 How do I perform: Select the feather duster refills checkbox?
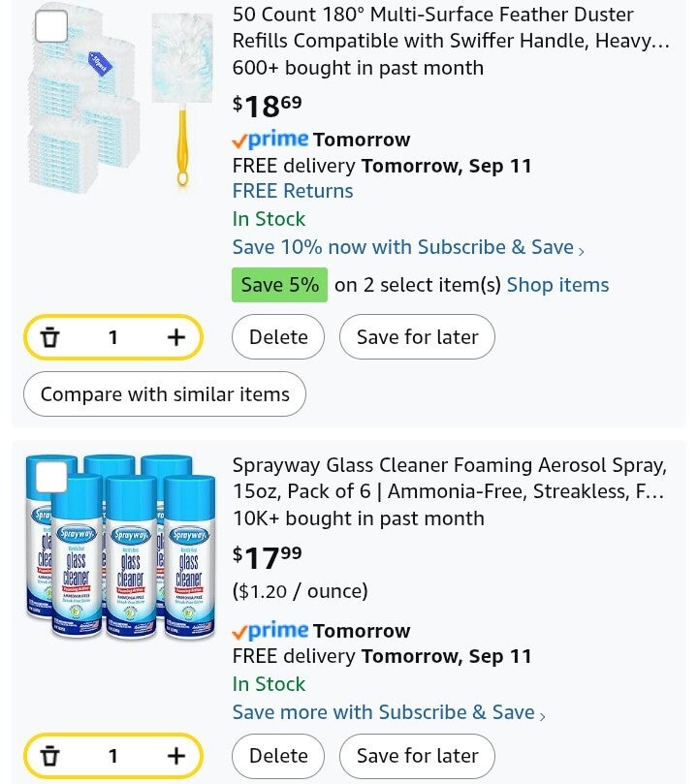pyautogui.click(x=51, y=26)
